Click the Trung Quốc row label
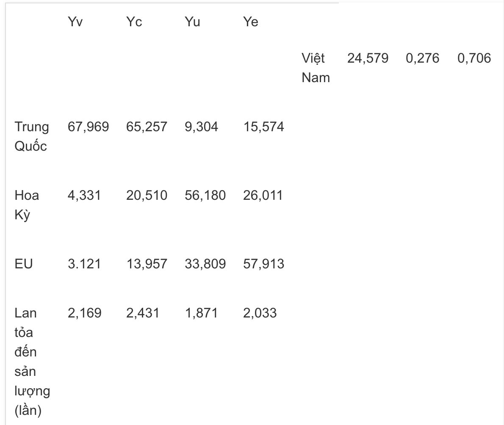This screenshot has width=504, height=425. click(32, 136)
